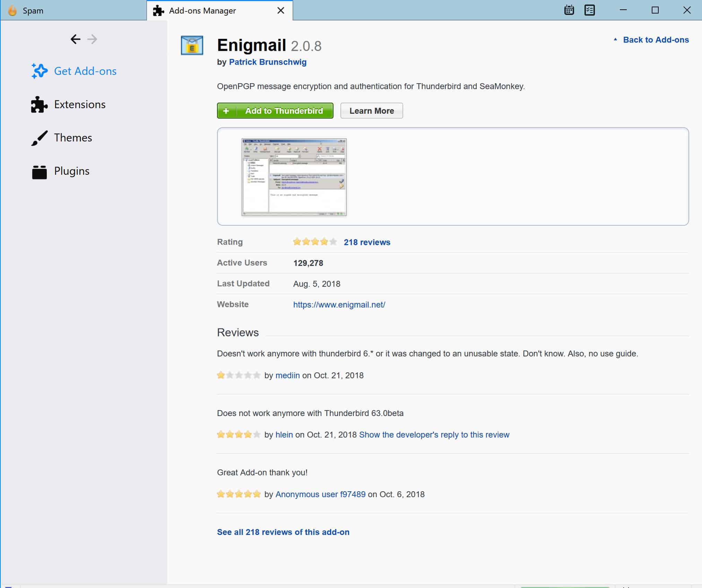Open reviewer hlein's profile
This screenshot has height=588, width=702.
tap(284, 435)
